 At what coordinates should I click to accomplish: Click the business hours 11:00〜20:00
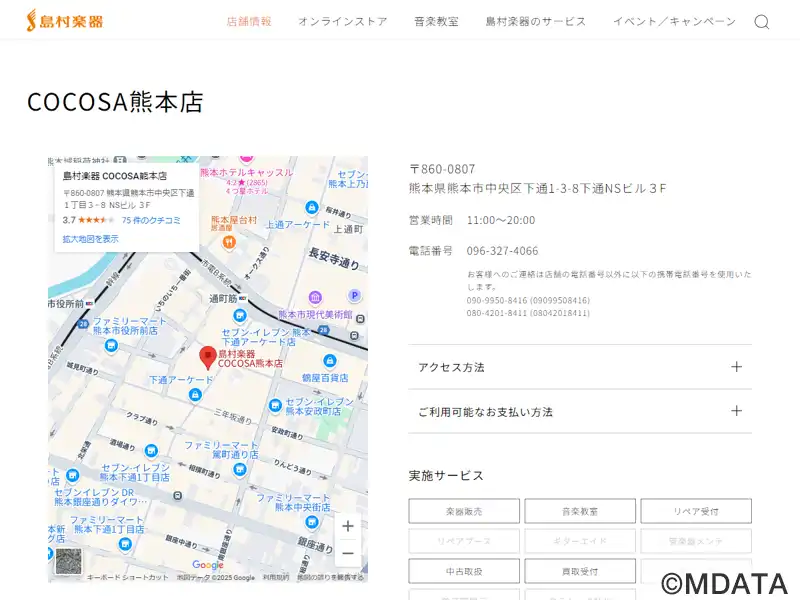click(x=501, y=220)
